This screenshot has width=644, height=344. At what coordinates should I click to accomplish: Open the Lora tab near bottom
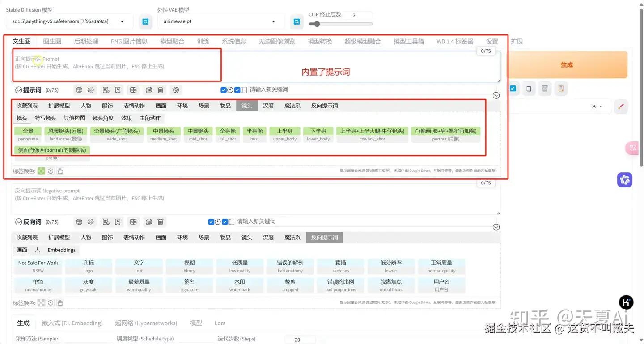click(220, 323)
